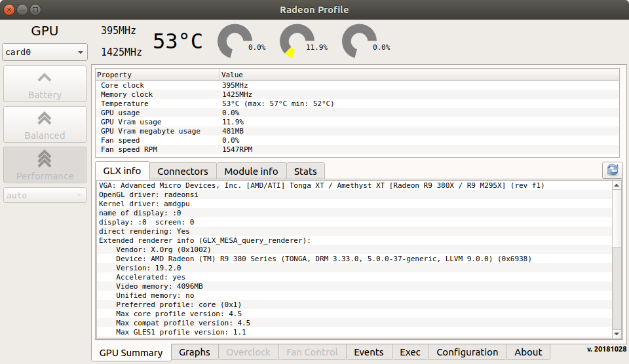This screenshot has height=364, width=629.
Task: Open the Configuration tab
Action: [467, 352]
